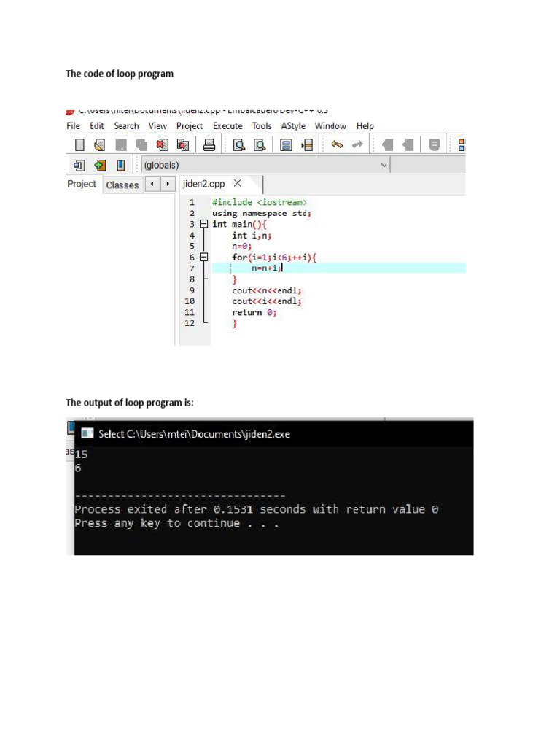560x747 pixels.
Task: Collapse the main() fold marker on line 3
Action: point(204,224)
